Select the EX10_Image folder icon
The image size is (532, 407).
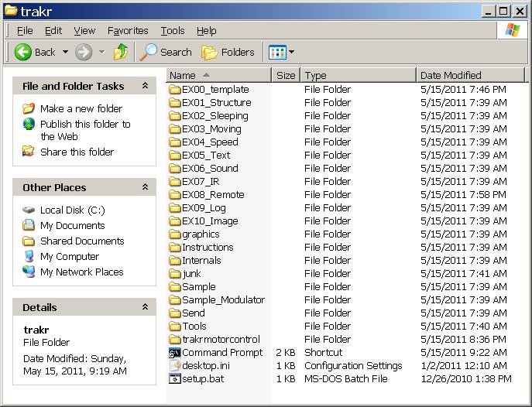click(175, 221)
